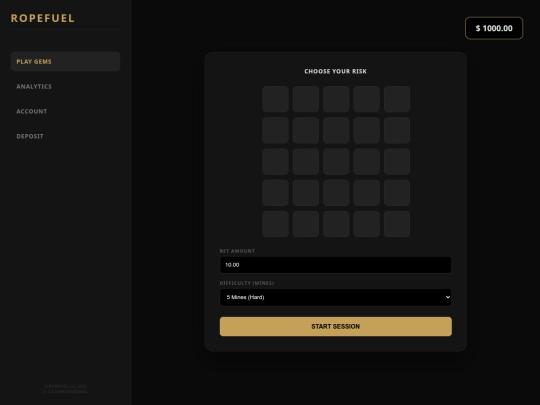Reveal the tile in row 2, column 5
The height and width of the screenshot is (405, 540).
tap(397, 130)
